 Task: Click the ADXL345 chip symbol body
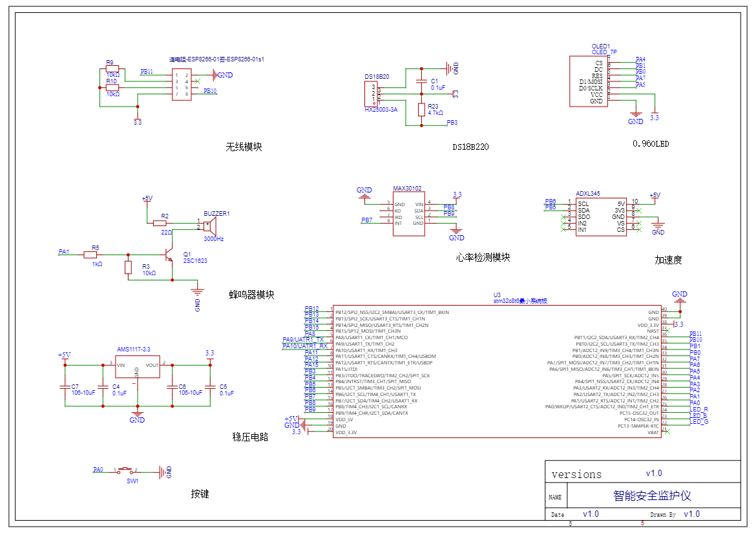click(601, 216)
